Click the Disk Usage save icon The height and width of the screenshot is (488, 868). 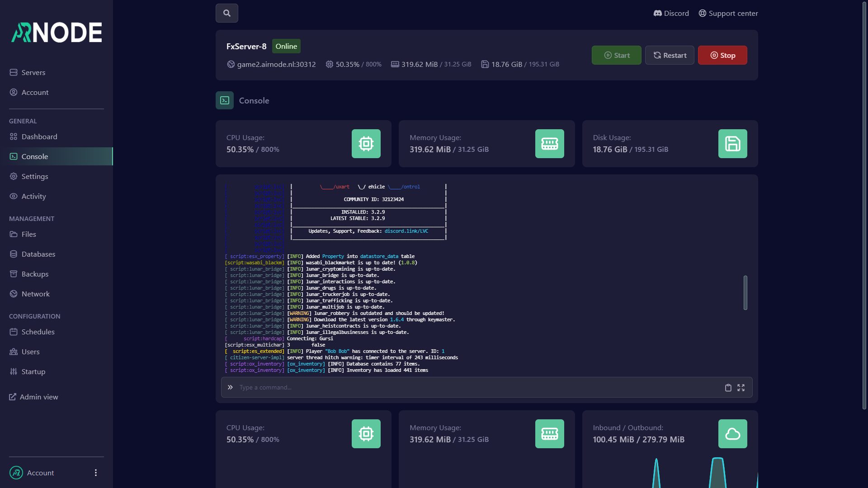click(x=733, y=144)
